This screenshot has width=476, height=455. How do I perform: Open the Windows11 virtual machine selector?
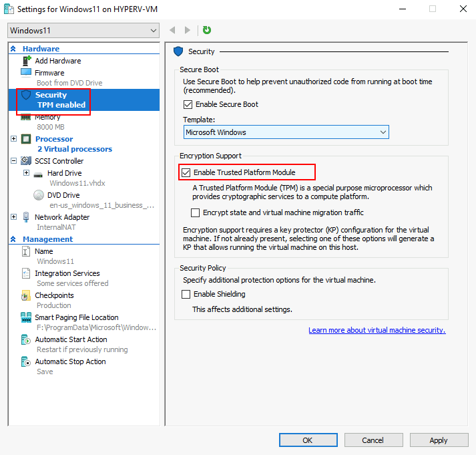click(83, 30)
